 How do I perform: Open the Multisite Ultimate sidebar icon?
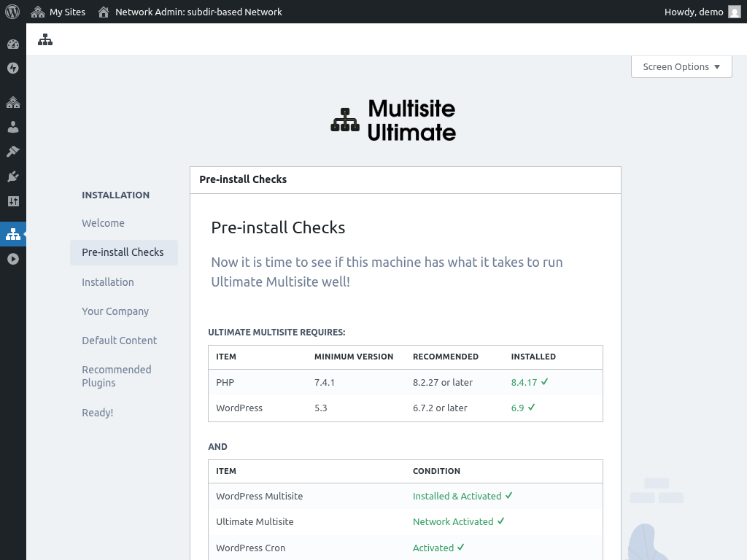point(13,234)
